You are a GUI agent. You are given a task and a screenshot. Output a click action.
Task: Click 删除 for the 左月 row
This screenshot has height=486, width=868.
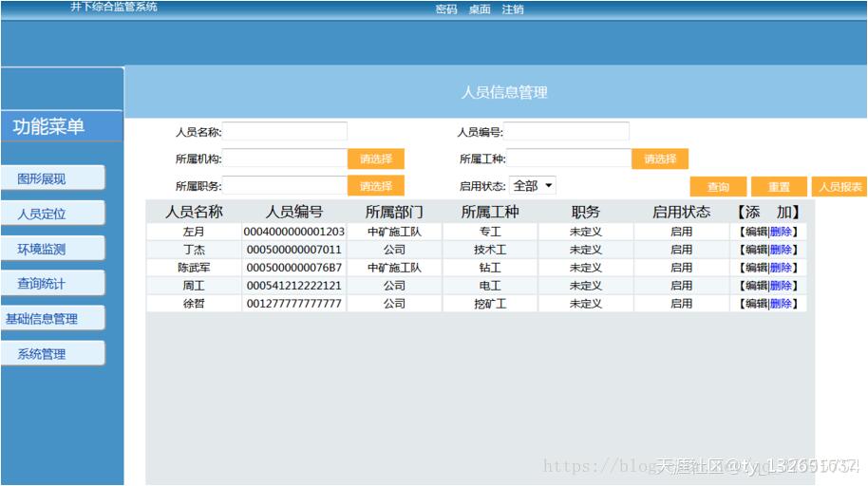click(781, 232)
